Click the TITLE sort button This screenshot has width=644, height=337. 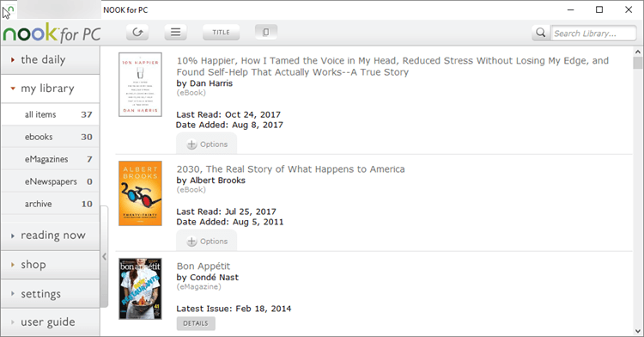[221, 32]
